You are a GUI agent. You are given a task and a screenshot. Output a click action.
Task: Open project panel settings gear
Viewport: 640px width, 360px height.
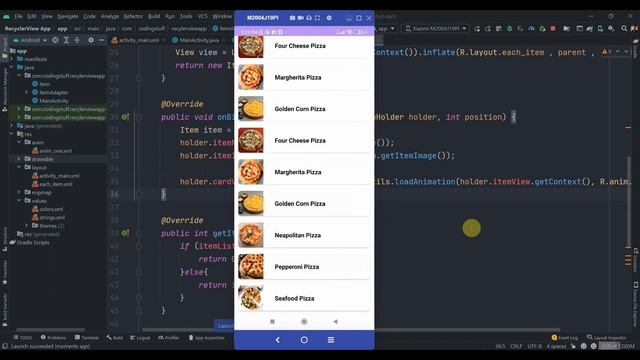coord(91,40)
